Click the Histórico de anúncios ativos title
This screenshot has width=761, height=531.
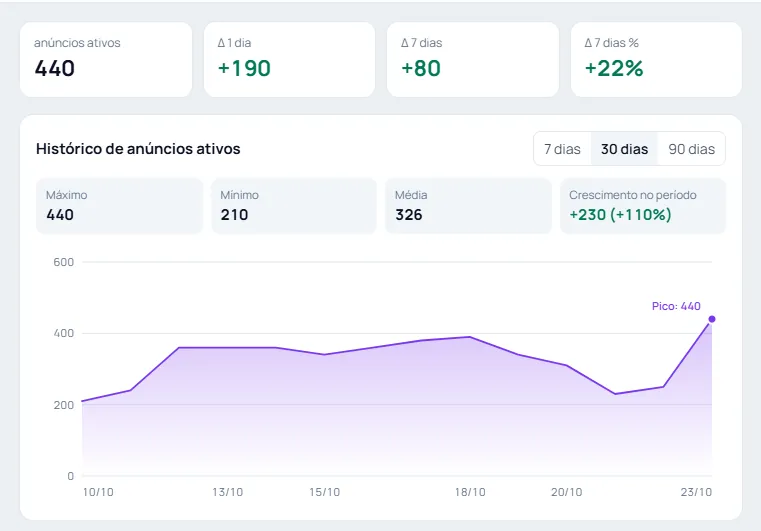(138, 149)
